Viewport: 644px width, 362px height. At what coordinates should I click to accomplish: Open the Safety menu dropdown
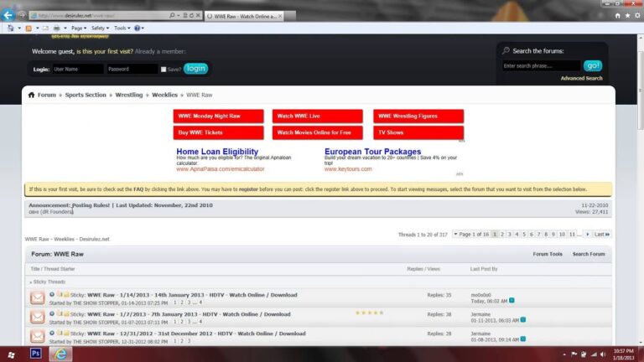tap(100, 28)
